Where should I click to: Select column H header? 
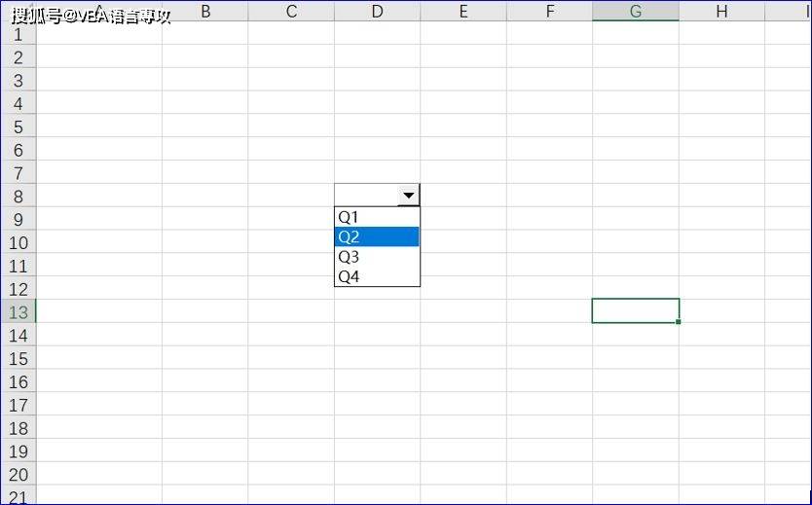click(x=721, y=11)
